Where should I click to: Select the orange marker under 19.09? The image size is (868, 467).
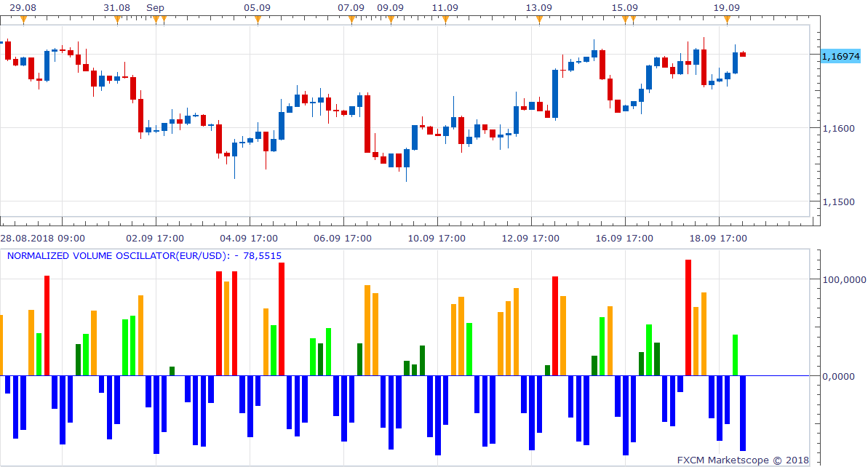pyautogui.click(x=728, y=20)
